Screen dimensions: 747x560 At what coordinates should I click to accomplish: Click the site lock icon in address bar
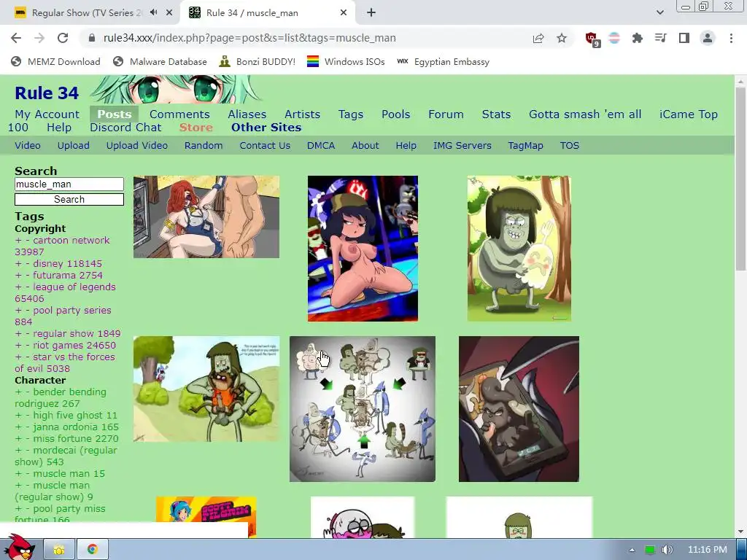point(92,38)
